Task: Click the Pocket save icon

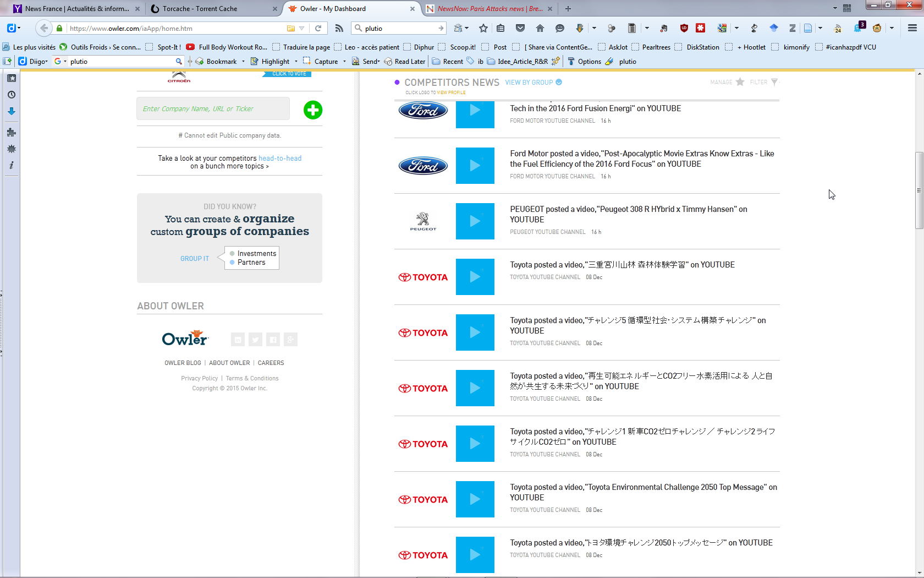Action: click(520, 28)
